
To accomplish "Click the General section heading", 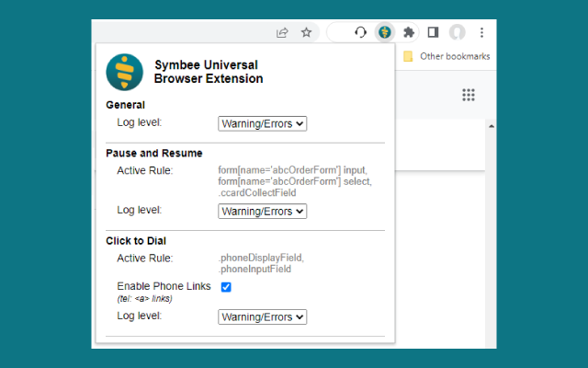I will click(x=125, y=105).
